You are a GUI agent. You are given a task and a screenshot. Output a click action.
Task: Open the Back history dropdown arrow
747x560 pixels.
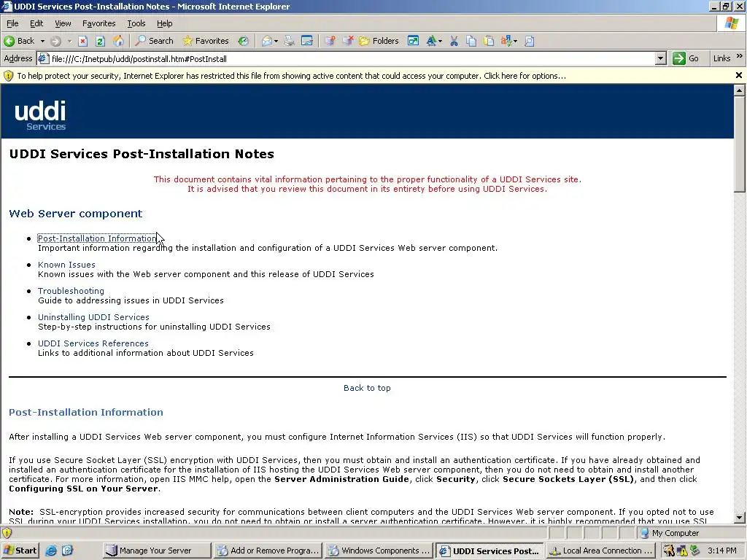click(42, 41)
